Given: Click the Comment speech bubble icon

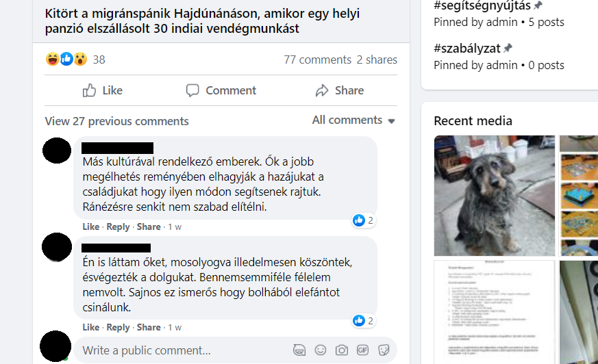Looking at the screenshot, I should 192,90.
